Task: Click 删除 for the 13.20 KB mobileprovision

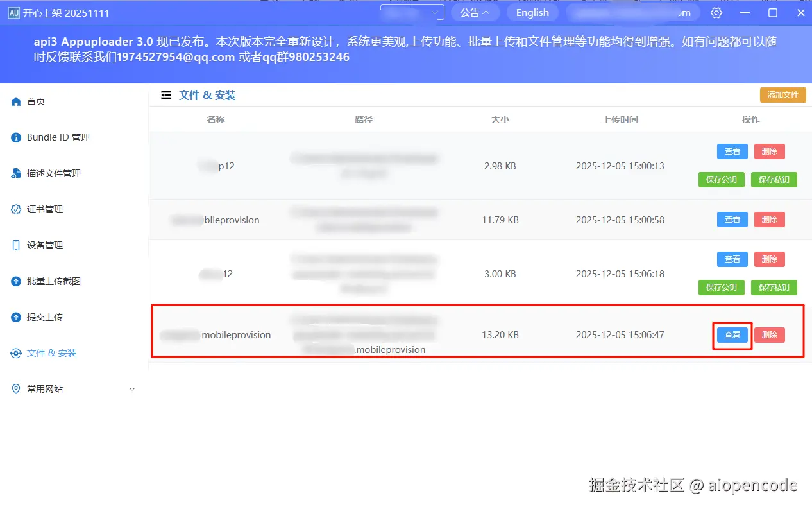Action: pos(770,335)
